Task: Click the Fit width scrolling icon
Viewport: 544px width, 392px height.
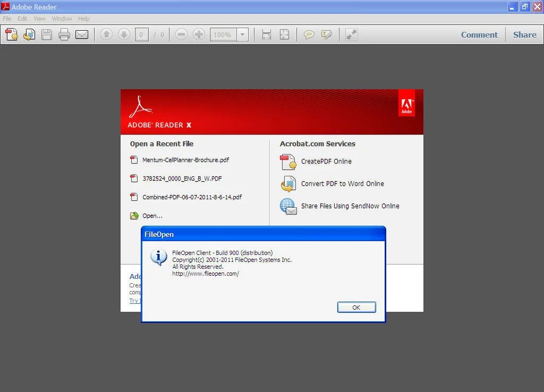Action: click(267, 35)
